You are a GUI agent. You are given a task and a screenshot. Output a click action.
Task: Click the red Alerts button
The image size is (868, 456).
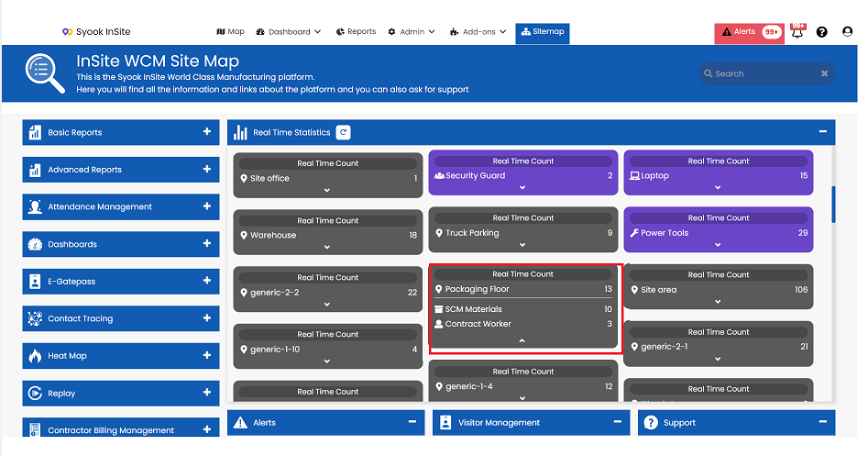[749, 33]
